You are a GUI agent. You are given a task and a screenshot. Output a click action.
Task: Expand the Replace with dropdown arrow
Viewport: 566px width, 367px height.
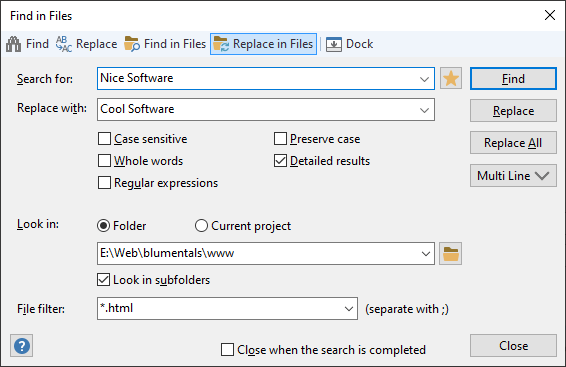coord(424,110)
